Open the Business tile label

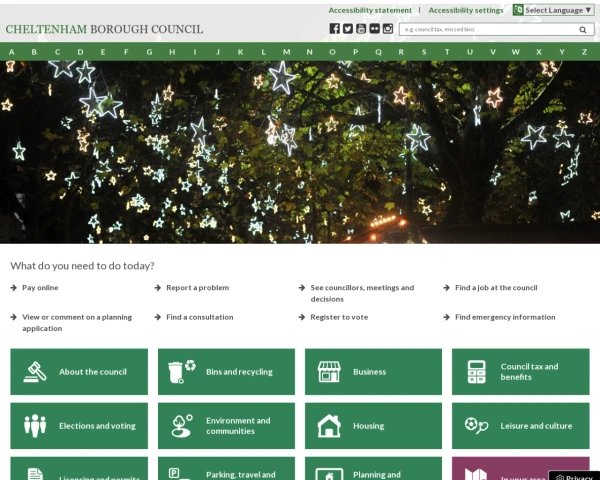[x=370, y=372]
